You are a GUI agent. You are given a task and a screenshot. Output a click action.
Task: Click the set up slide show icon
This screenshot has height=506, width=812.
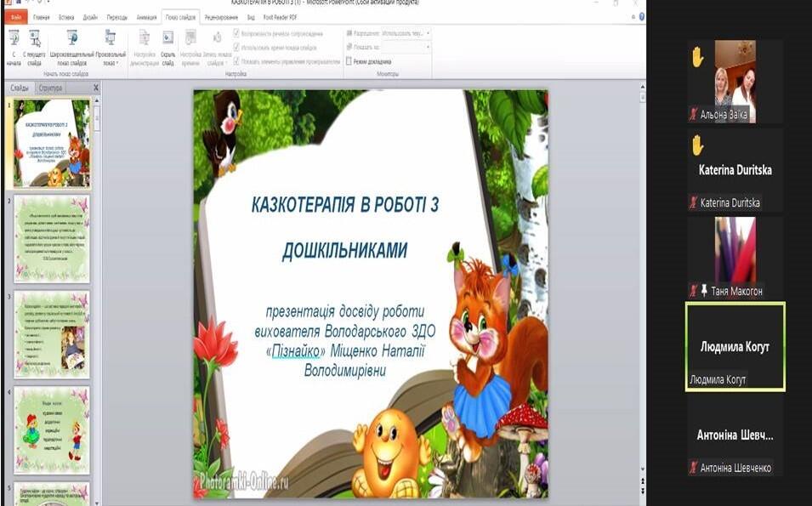(145, 38)
